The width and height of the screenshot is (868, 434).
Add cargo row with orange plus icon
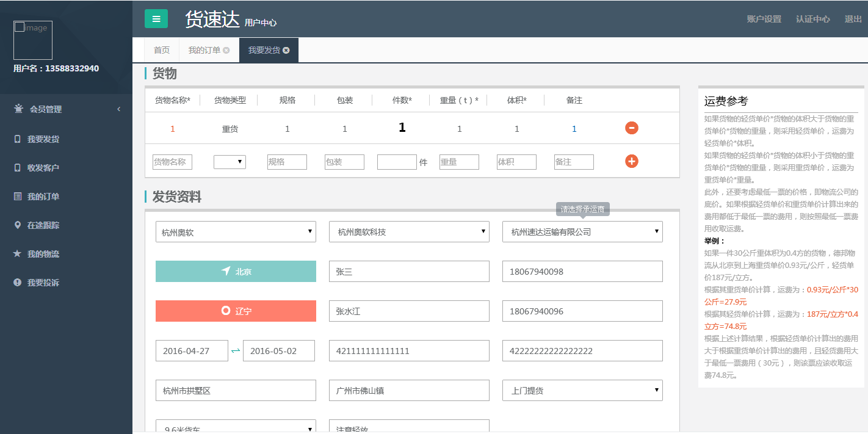[632, 161]
